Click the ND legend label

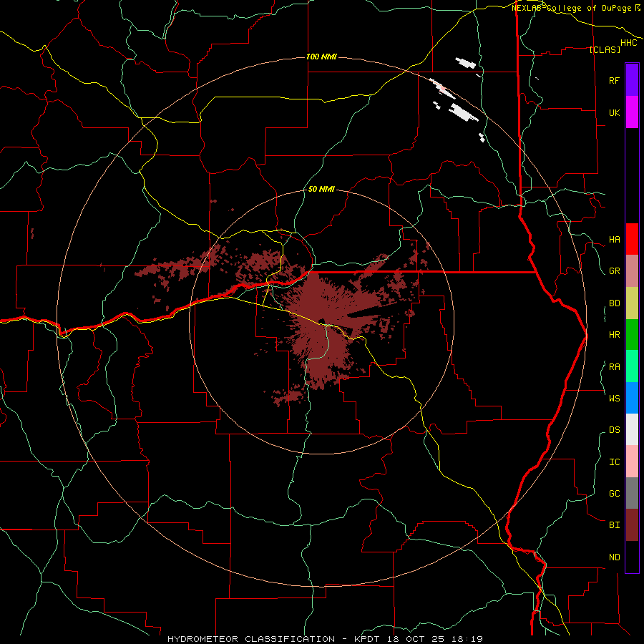pos(614,557)
